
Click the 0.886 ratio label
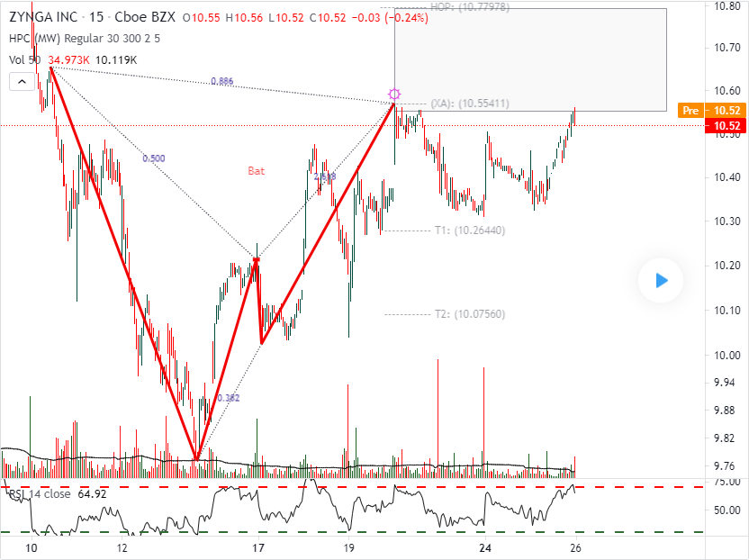pos(222,81)
